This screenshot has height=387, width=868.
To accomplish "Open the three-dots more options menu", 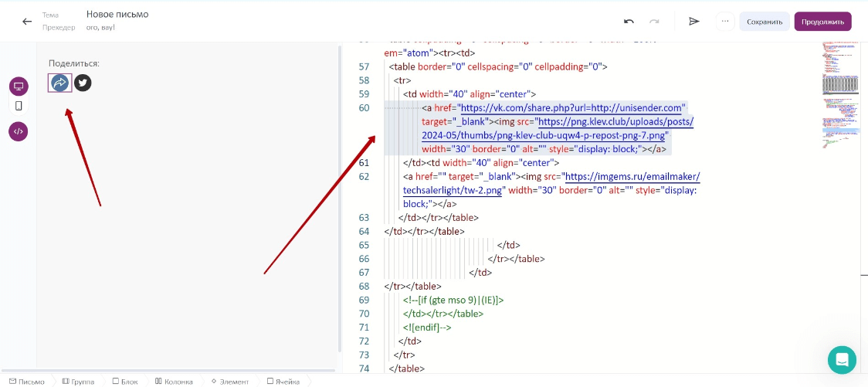I will coord(724,22).
